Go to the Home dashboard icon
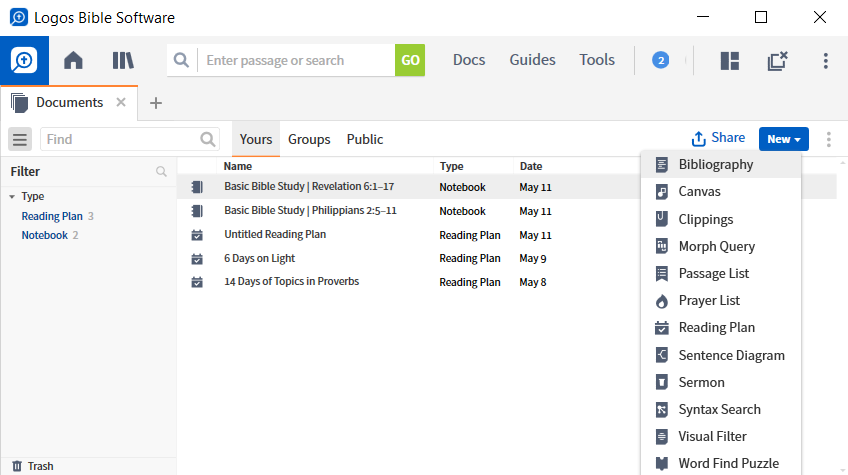Viewport: 848px width, 475px height. (73, 60)
